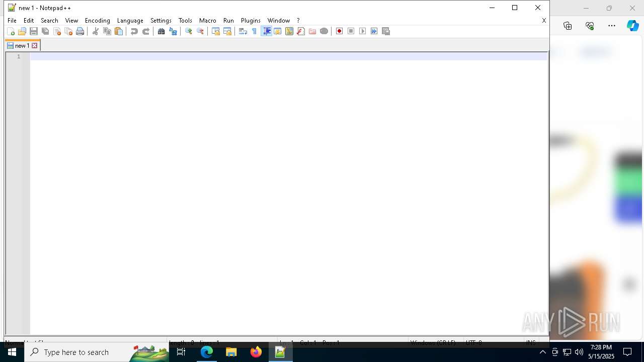Close the 'new 1' tab with its red X
This screenshot has width=644, height=362.
pos(35,46)
